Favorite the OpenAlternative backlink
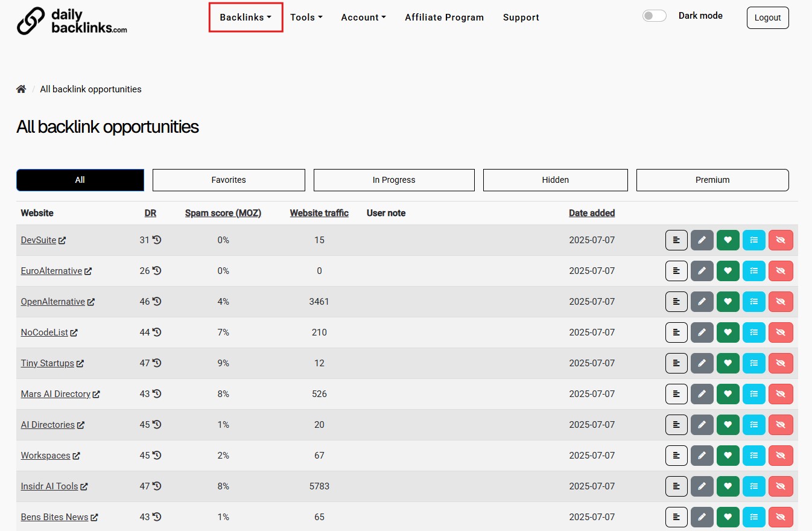This screenshot has width=812, height=531. [x=728, y=302]
